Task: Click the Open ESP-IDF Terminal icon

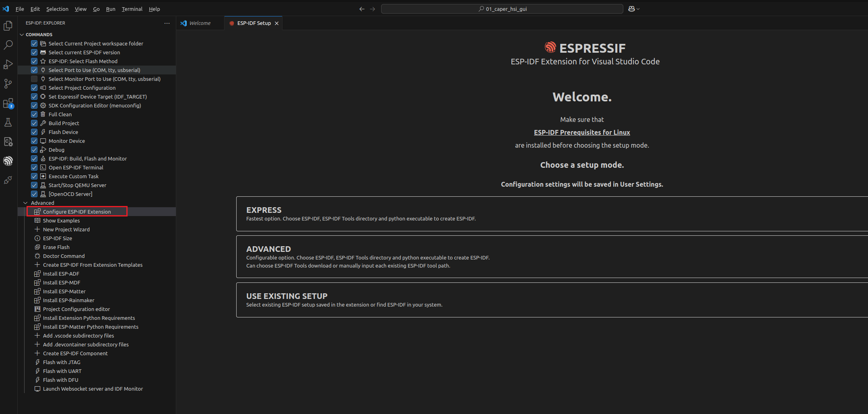Action: coord(43,167)
